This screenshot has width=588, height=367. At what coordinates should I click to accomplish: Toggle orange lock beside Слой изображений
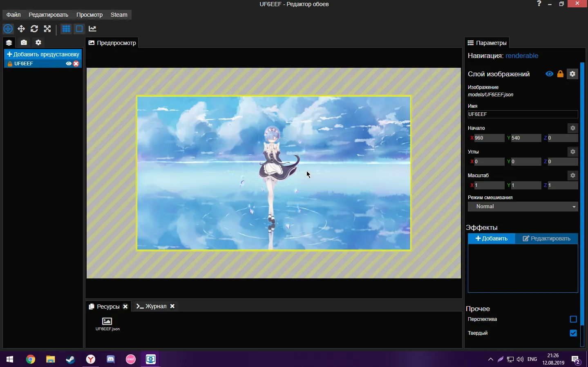coord(560,74)
